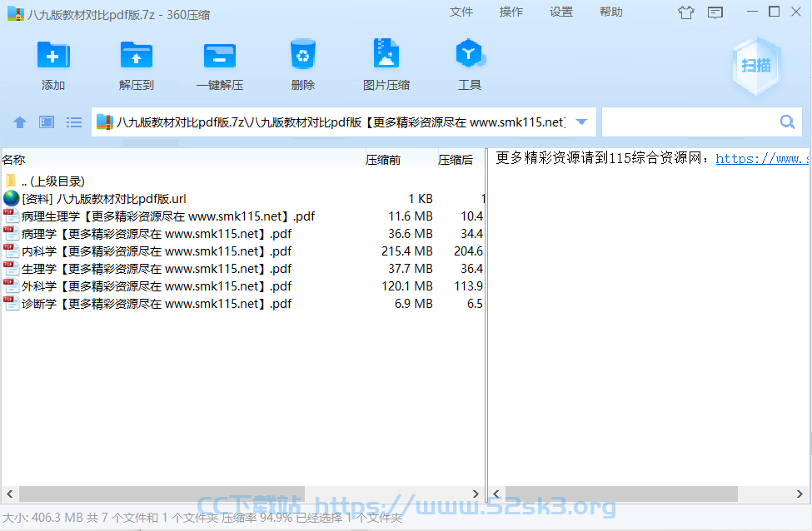Click the 解压到 (Extract to) icon
The height and width of the screenshot is (531, 812).
137,55
